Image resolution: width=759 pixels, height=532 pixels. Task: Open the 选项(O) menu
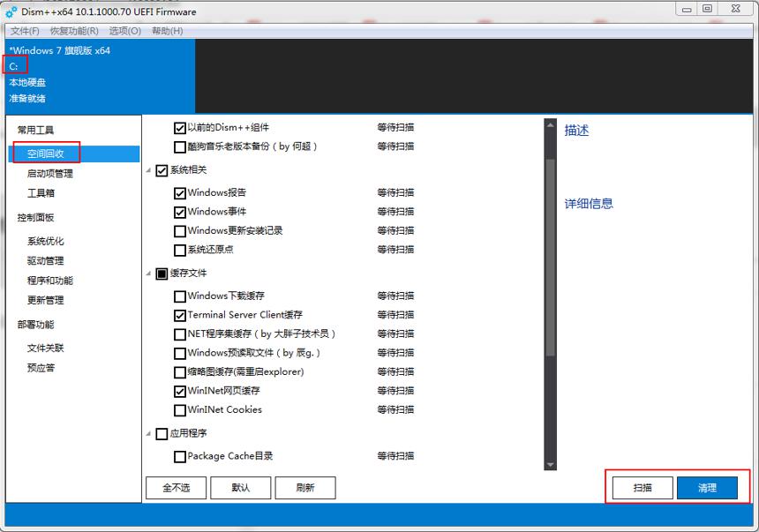click(125, 31)
